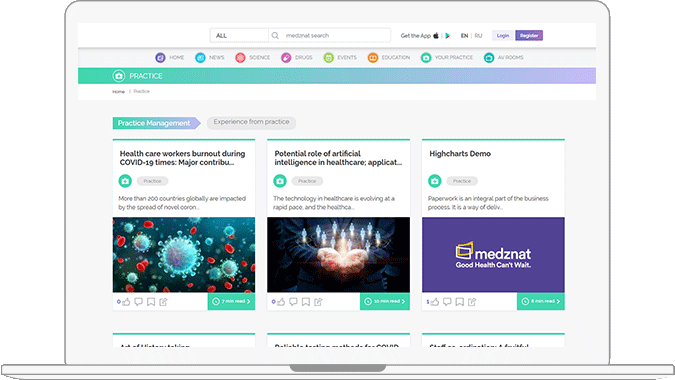This screenshot has width=675, height=380.
Task: Open Health care workers burnout article title
Action: coord(183,158)
